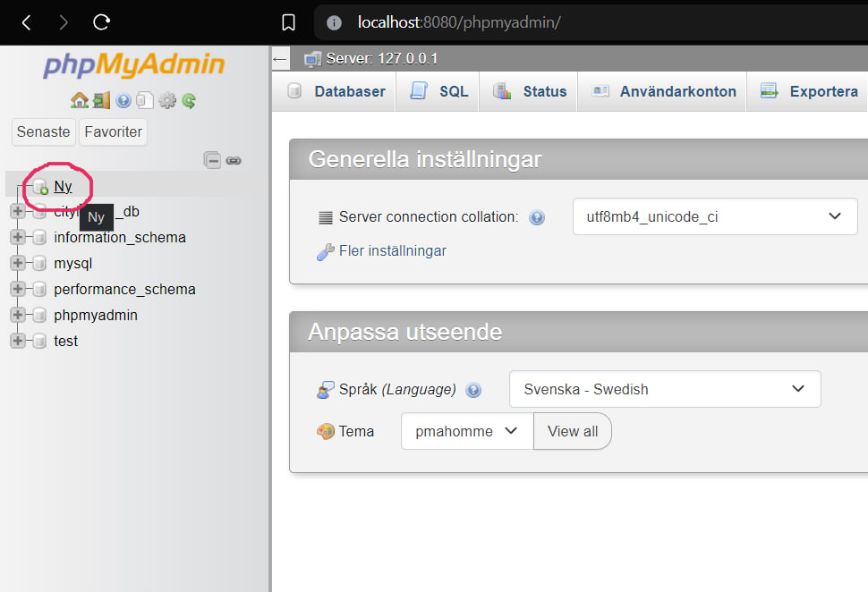Expand the information_schema database

click(18, 237)
